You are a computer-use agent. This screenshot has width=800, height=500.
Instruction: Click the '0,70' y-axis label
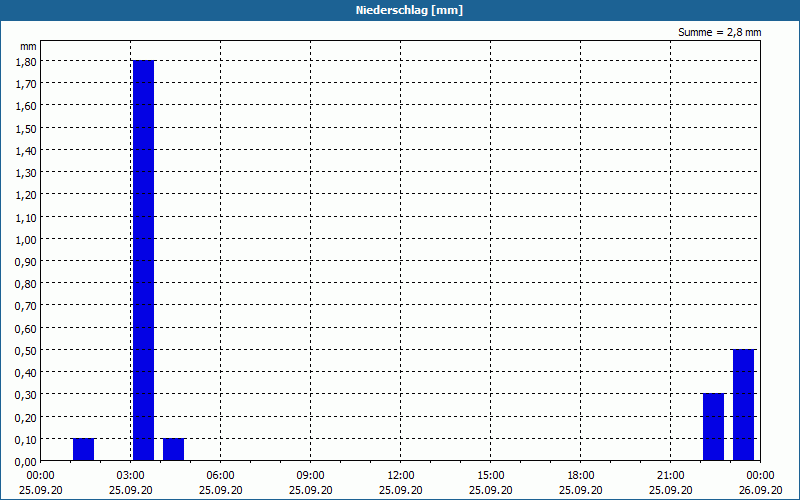coord(26,306)
